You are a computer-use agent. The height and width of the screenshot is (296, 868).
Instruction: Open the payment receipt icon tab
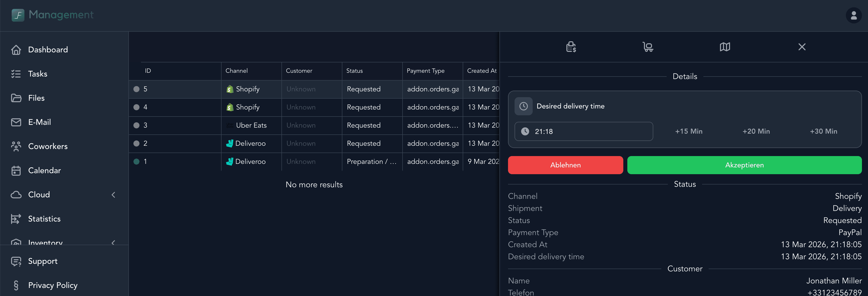pos(571,47)
